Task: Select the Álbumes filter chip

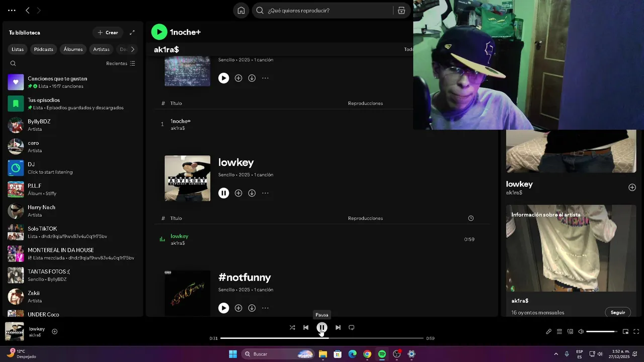Action: (73, 49)
